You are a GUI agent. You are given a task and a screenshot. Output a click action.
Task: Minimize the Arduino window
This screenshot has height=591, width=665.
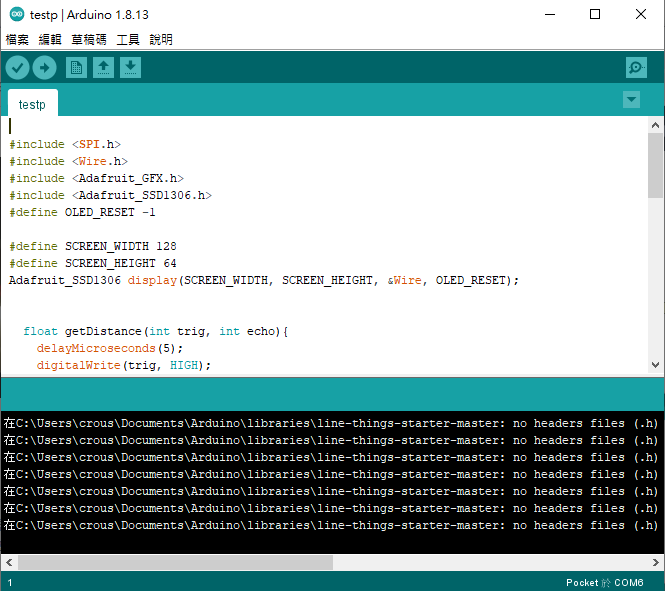point(550,14)
